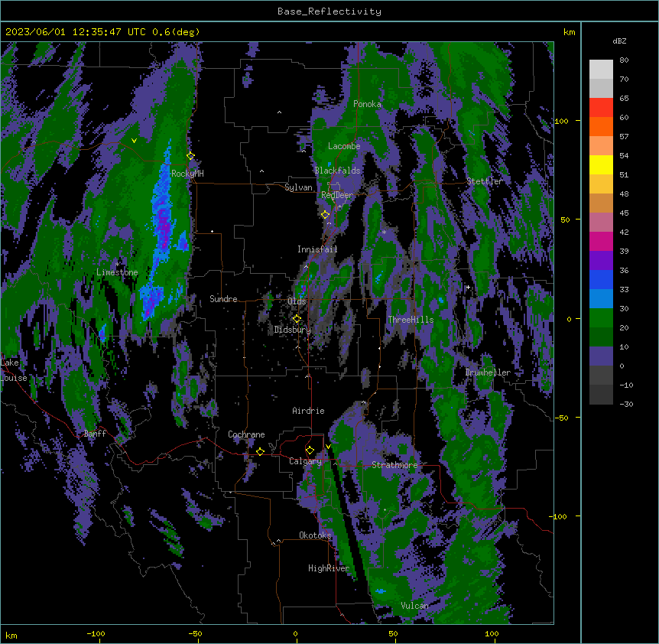Click the Didsbury city label
The width and height of the screenshot is (659, 644).
pos(293,330)
